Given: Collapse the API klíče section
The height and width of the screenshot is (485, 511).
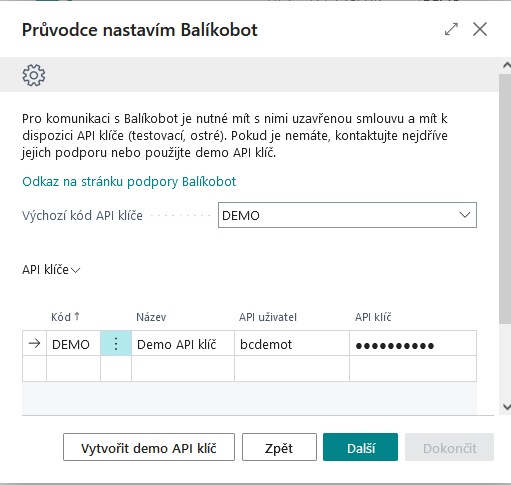Looking at the screenshot, I should point(51,270).
